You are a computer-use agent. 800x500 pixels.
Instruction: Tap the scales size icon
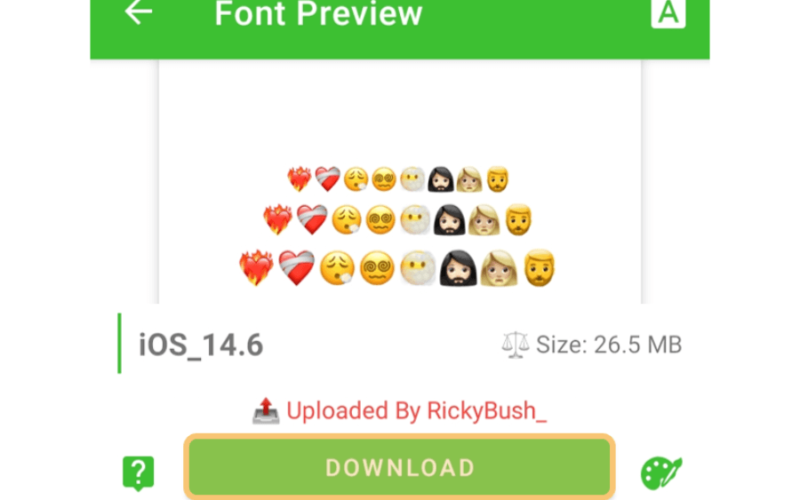pos(515,345)
